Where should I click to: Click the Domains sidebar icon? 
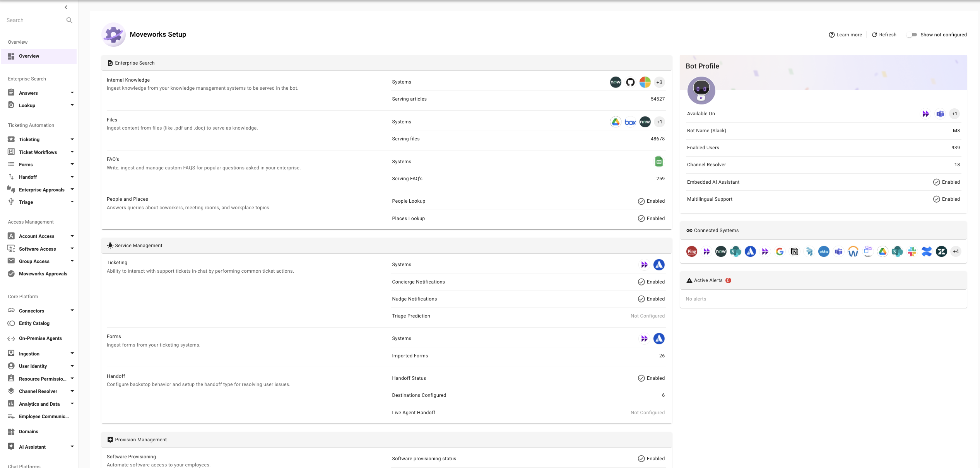click(11, 432)
